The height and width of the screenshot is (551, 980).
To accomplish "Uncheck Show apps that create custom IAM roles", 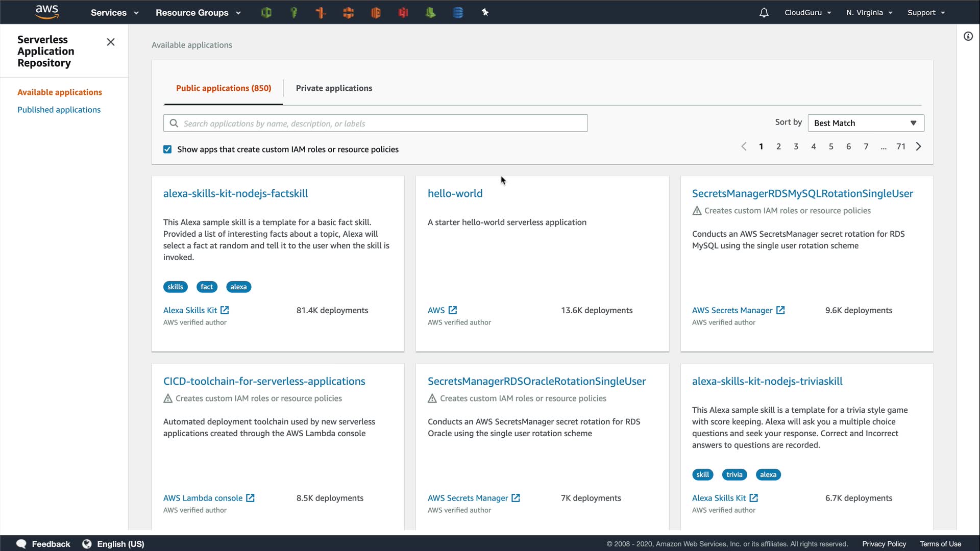I will 167,149.
